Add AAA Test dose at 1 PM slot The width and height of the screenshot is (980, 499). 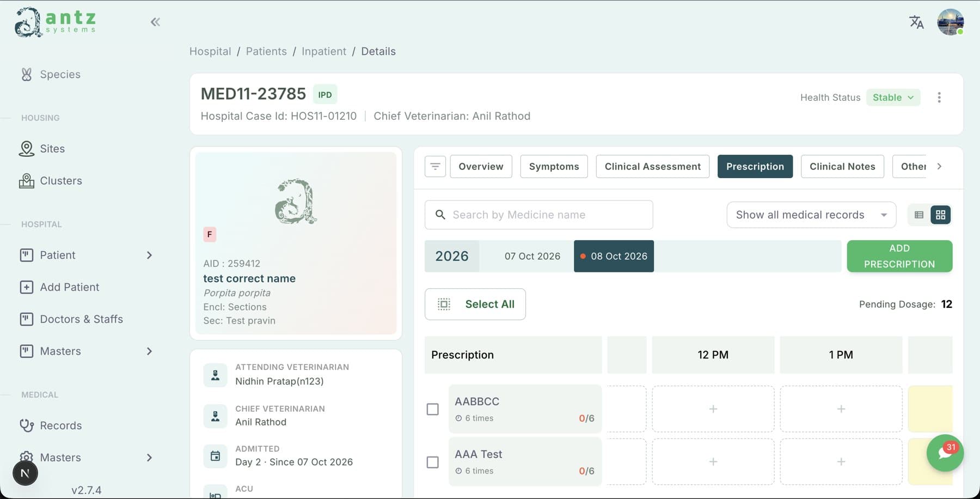(841, 461)
